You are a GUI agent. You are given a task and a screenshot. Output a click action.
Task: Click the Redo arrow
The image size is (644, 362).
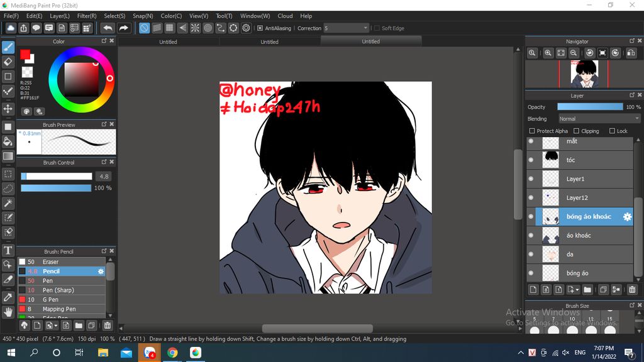123,28
